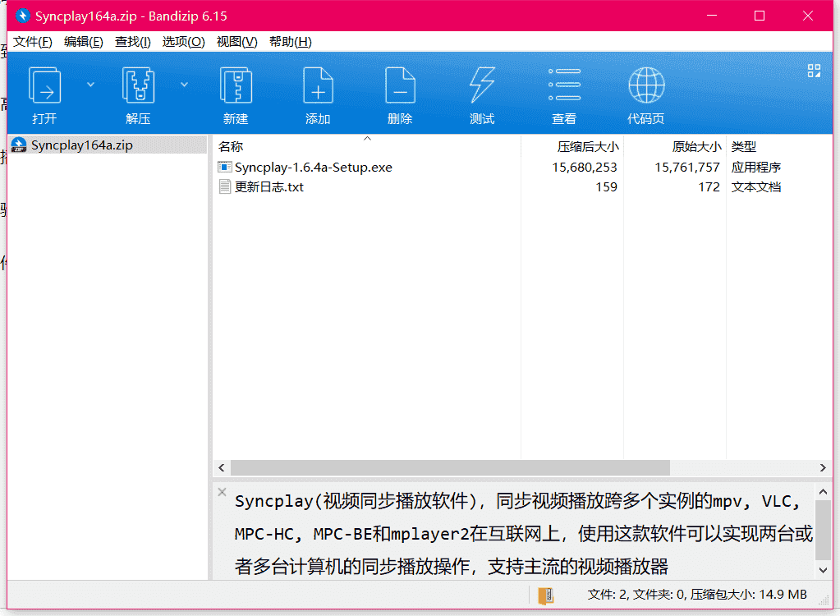Maximize the Bandizip window
The height and width of the screenshot is (616, 840).
click(760, 16)
